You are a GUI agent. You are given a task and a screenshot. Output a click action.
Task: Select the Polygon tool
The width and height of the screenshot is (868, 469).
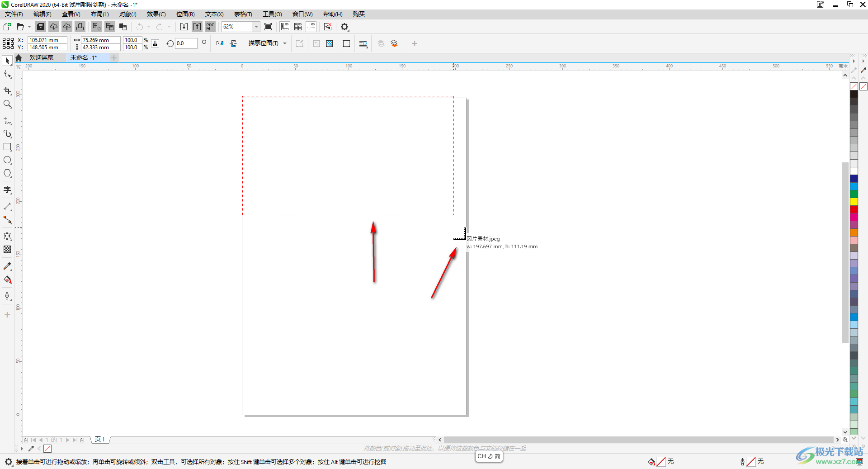[7, 173]
